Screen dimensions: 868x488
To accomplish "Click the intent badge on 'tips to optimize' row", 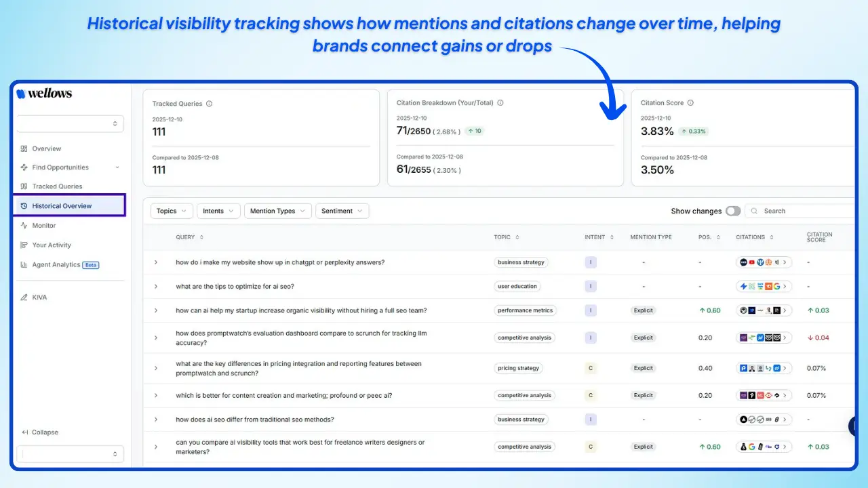I will pyautogui.click(x=591, y=286).
